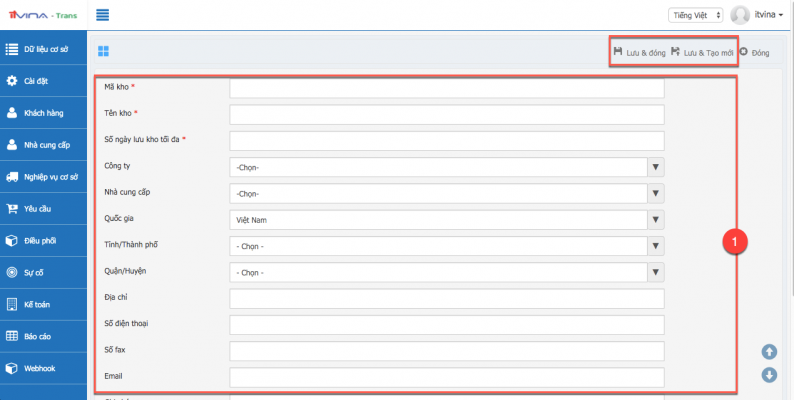Click the scroll down arrow icon
The height and width of the screenshot is (400, 794).
[769, 375]
